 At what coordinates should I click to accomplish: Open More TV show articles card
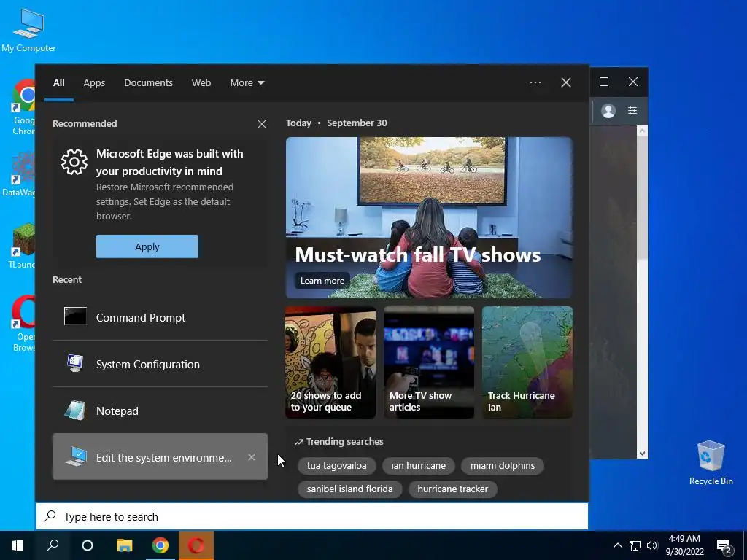429,362
